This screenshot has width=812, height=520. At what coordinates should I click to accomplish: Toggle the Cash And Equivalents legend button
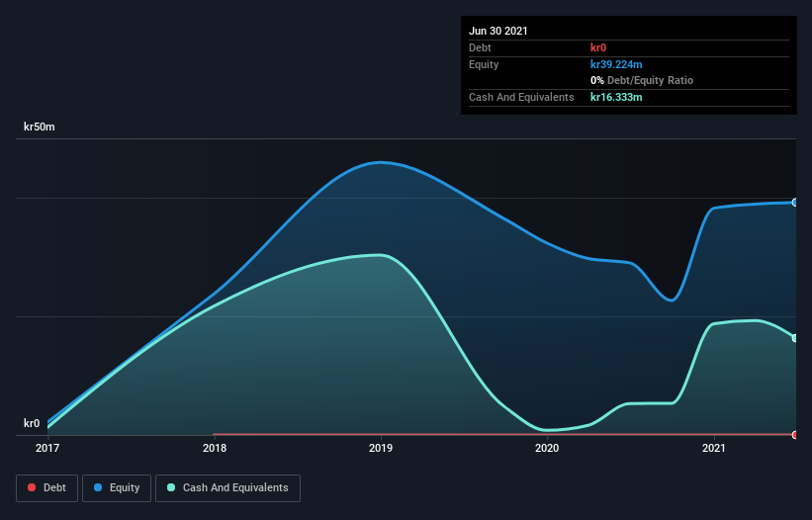coord(227,488)
